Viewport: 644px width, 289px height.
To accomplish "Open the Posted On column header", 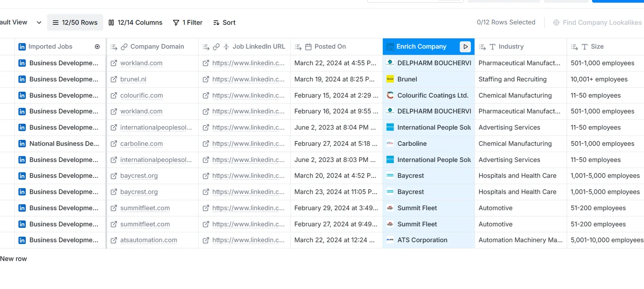I will click(x=336, y=47).
